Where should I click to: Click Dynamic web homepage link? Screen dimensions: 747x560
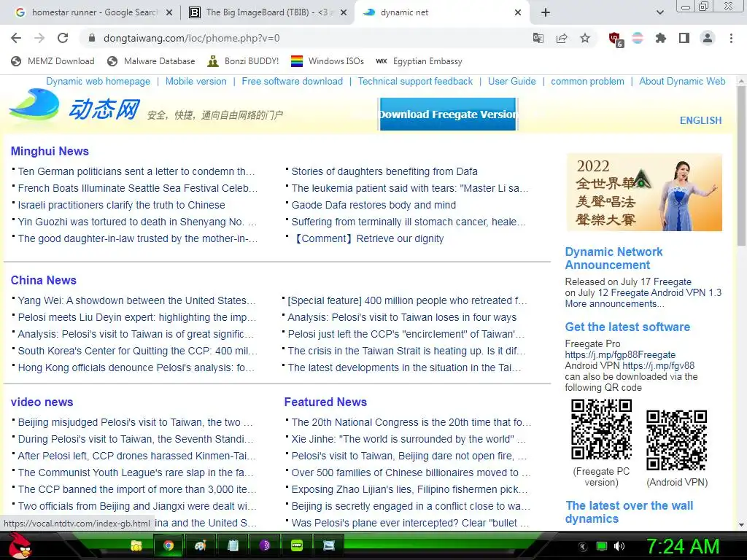[x=98, y=82]
